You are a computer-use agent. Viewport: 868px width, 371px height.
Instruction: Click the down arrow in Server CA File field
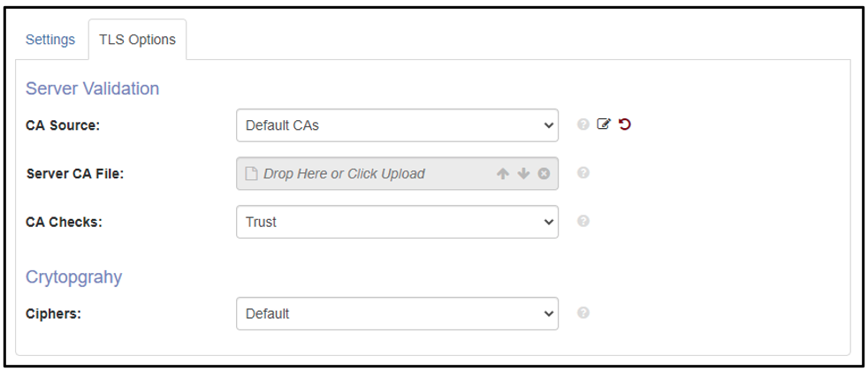tap(523, 174)
